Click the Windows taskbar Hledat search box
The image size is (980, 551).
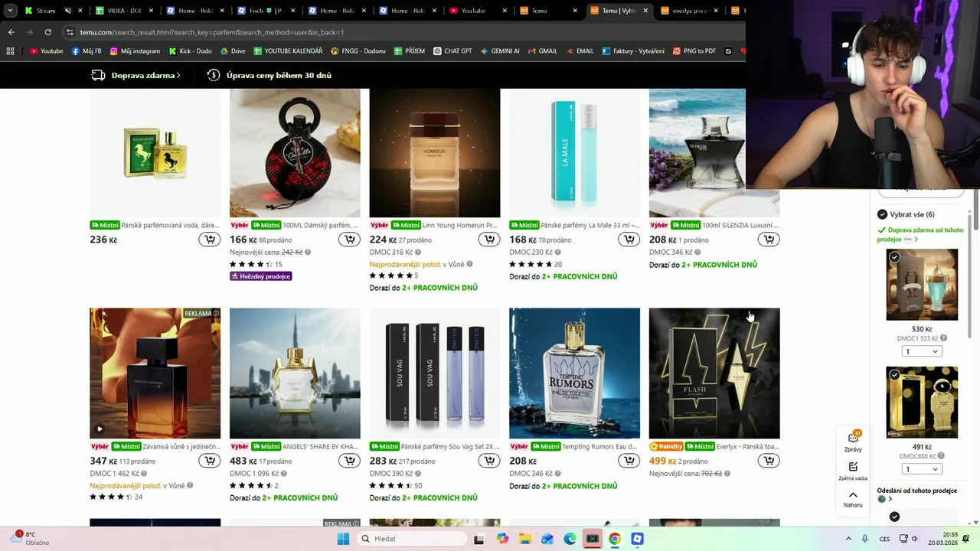412,539
